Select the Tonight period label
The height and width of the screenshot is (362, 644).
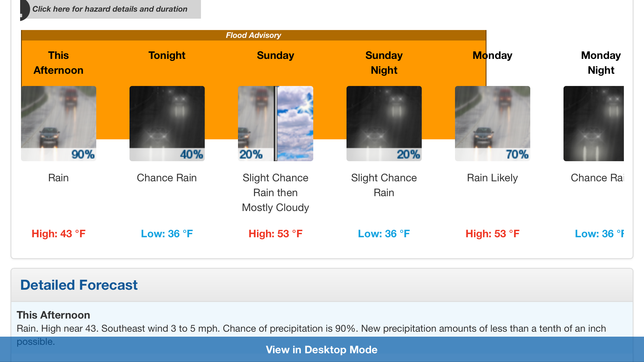coord(167,55)
